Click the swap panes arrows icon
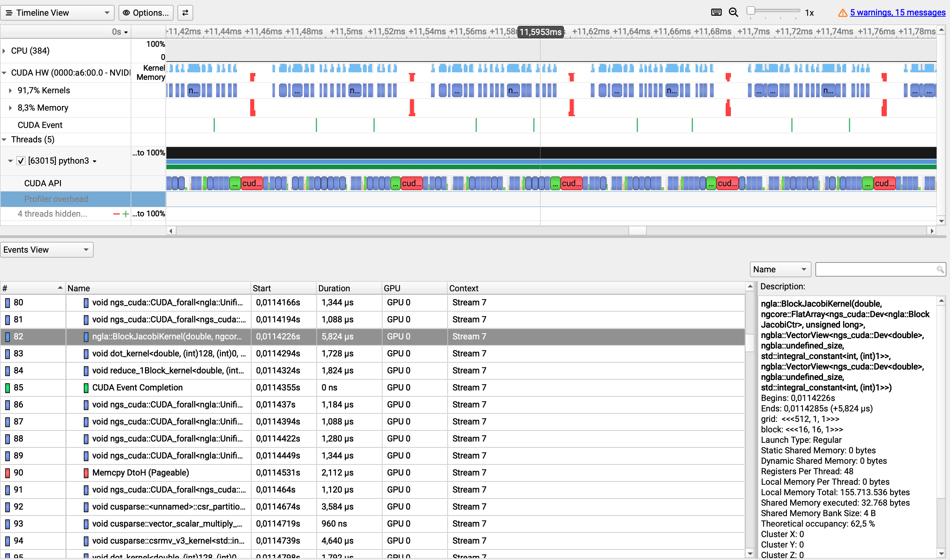 coord(185,12)
